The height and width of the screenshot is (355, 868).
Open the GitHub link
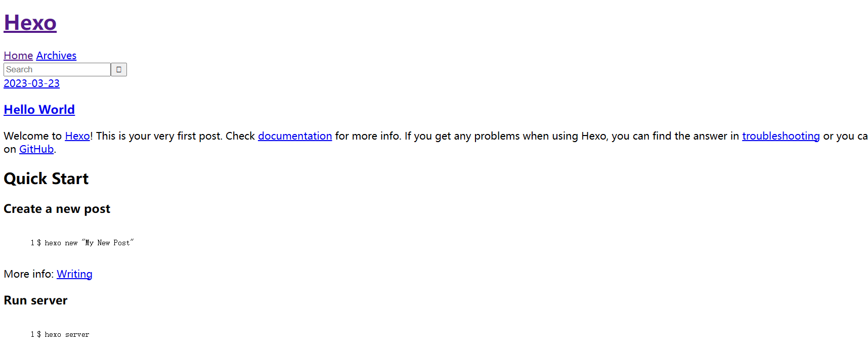36,149
